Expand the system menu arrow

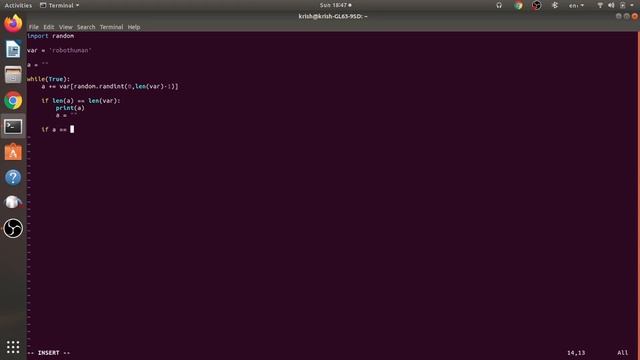click(x=632, y=5)
